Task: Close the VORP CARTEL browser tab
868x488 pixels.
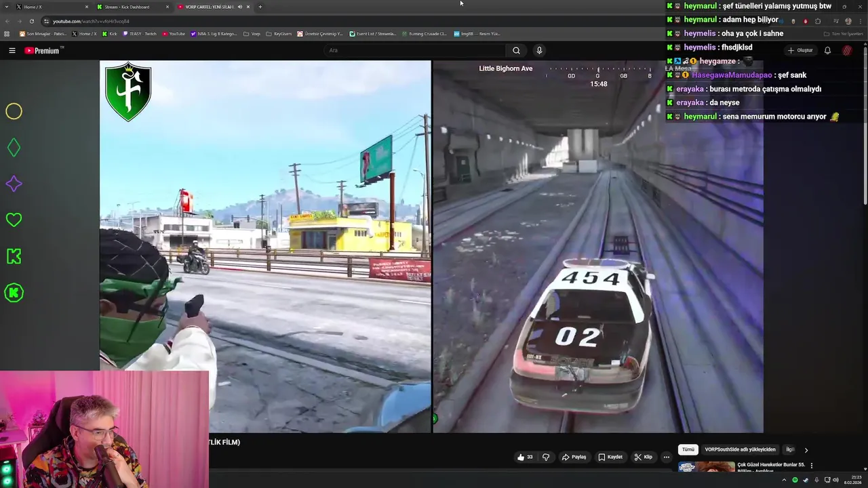Action: (x=248, y=7)
